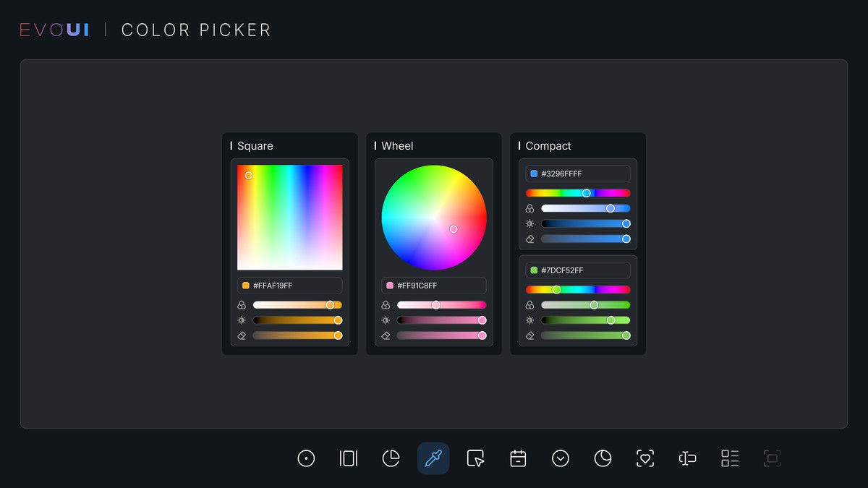Select the cursor pointer toolbar icon

point(475,458)
